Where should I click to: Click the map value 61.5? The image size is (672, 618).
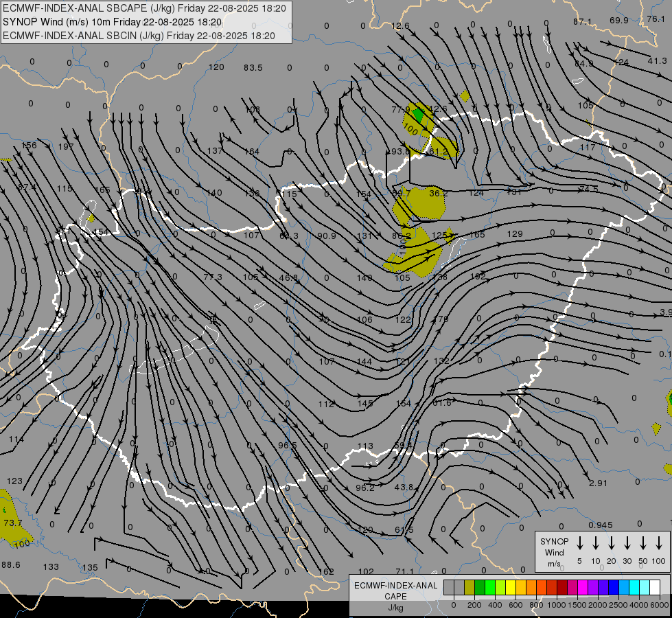[x=404, y=530]
